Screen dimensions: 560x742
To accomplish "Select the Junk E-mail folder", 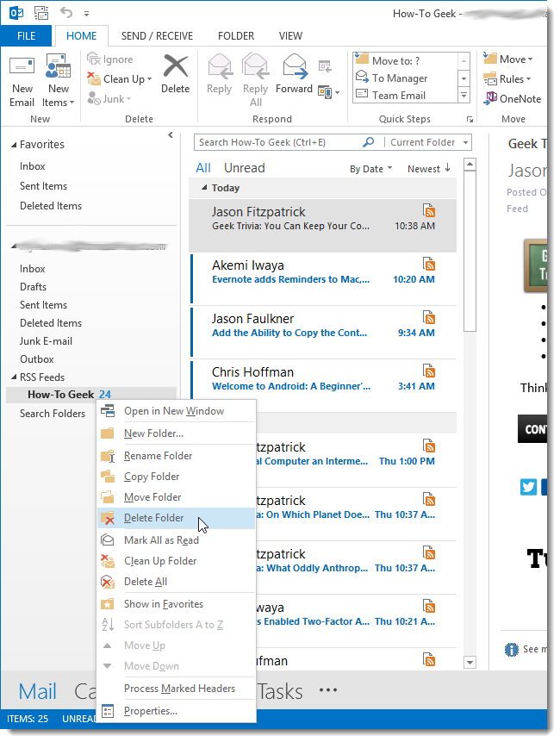I will pyautogui.click(x=46, y=341).
